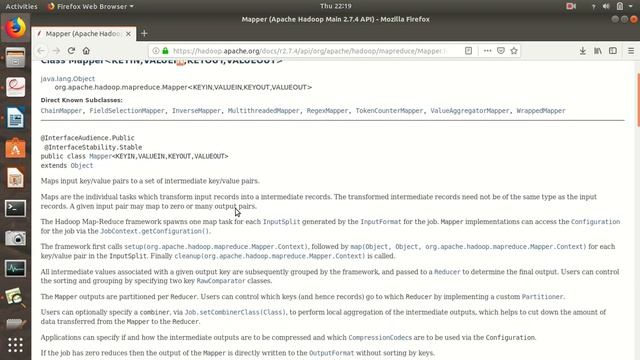
Task: Open LibreOffice Writer from the dock
Action: point(16,118)
